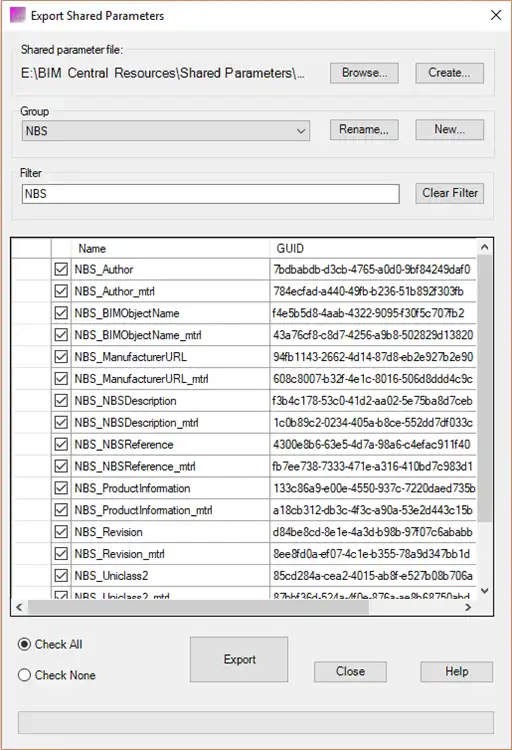Click GUID starting 85cd284a-cea2
The height and width of the screenshot is (750, 512).
click(373, 576)
